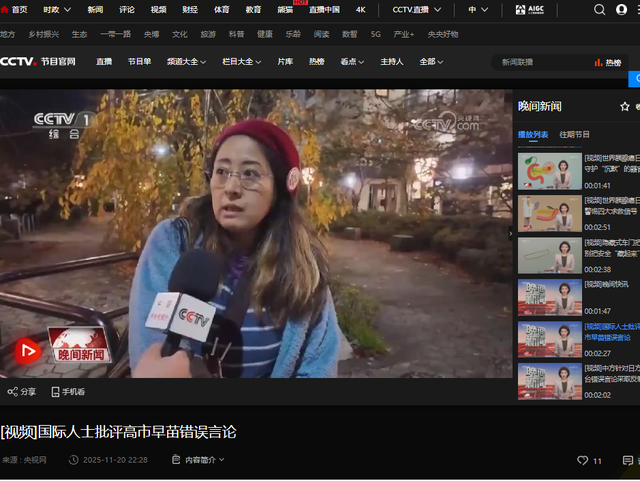Open playlist thumbnail with duration 00:02:51
Image resolution: width=640 pixels, height=481 pixels.
pyautogui.click(x=550, y=214)
